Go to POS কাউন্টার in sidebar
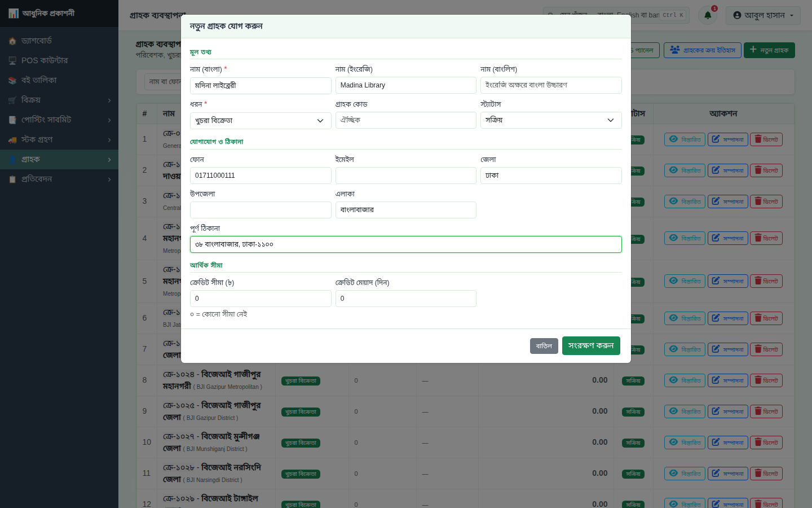Image resolution: width=812 pixels, height=508 pixels. (59, 60)
